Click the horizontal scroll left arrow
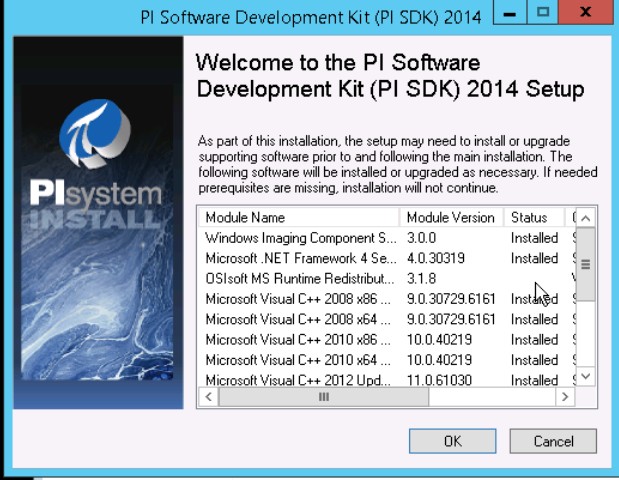 pyautogui.click(x=208, y=397)
